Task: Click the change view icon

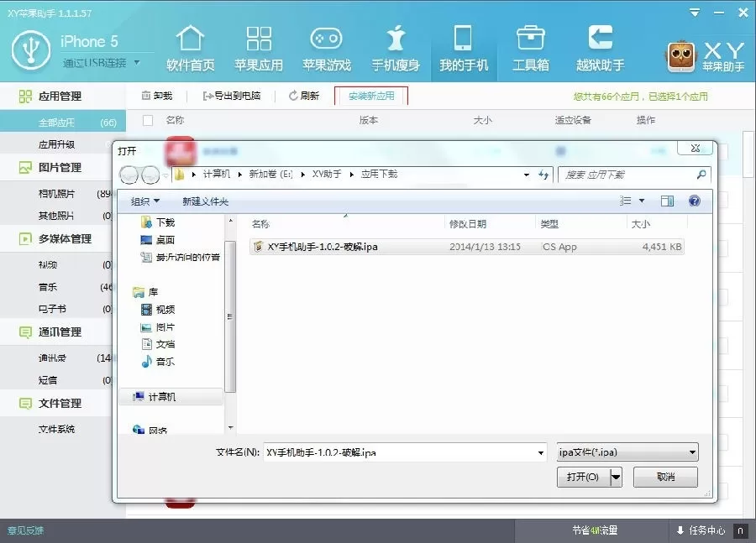Action: [x=625, y=201]
